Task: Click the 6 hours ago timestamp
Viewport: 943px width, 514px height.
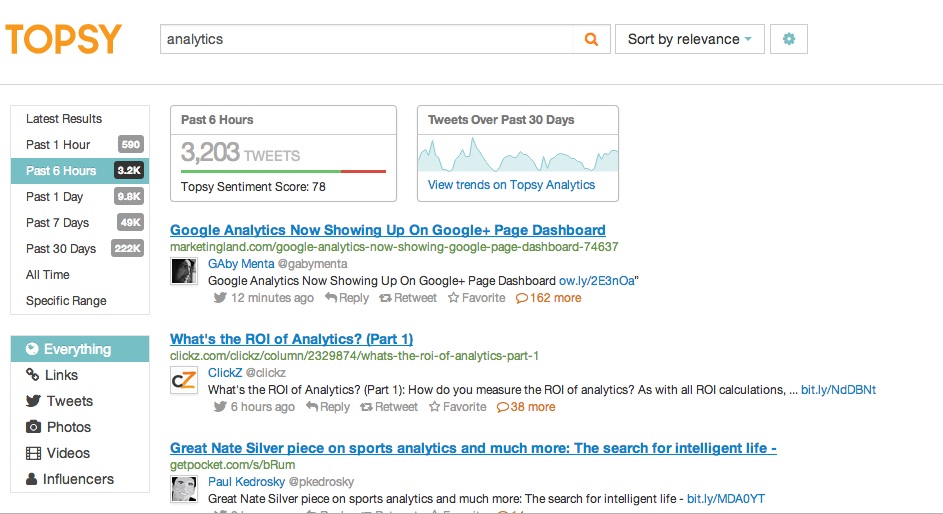Action: click(263, 406)
